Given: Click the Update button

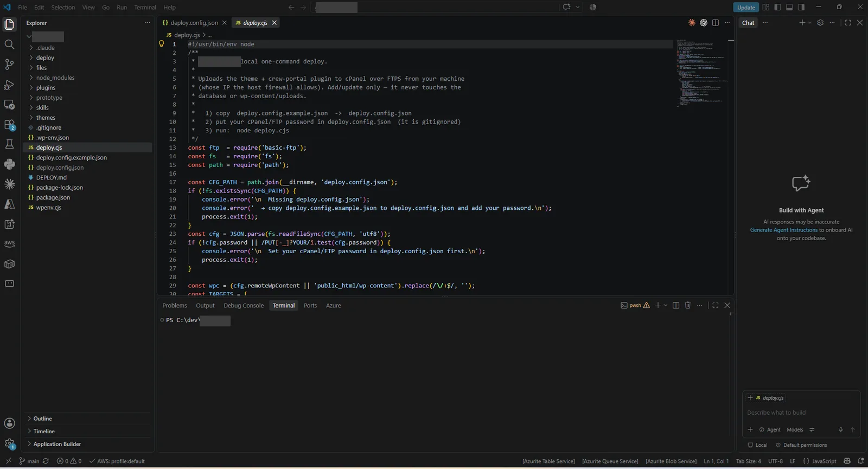Looking at the screenshot, I should (x=746, y=7).
